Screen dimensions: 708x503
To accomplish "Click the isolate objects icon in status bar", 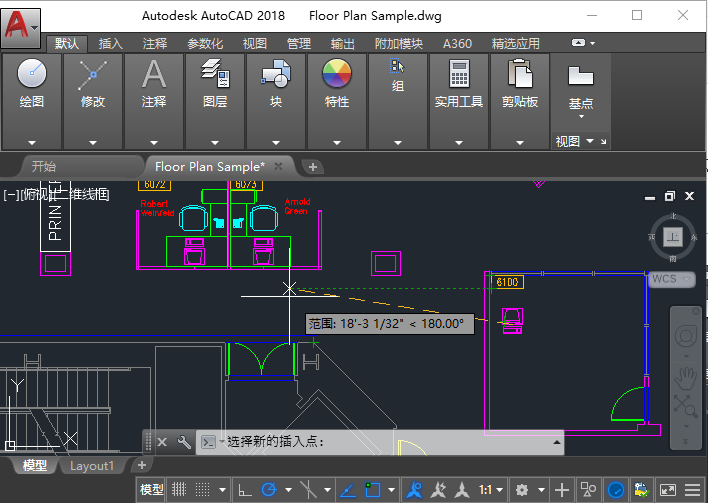I will click(588, 489).
